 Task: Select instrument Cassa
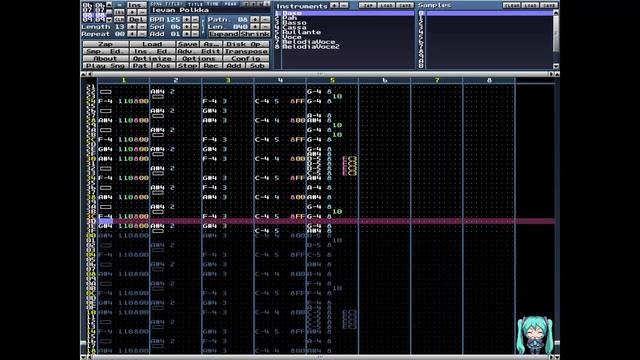click(x=348, y=28)
